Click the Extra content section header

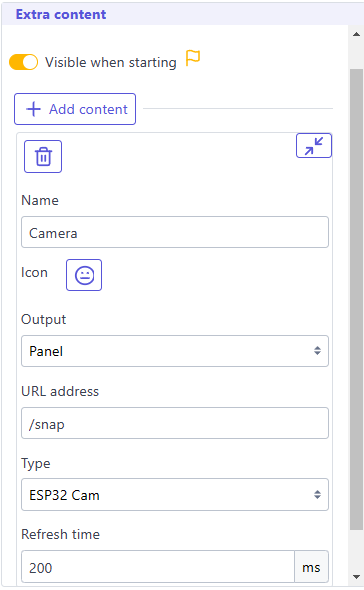[61, 14]
